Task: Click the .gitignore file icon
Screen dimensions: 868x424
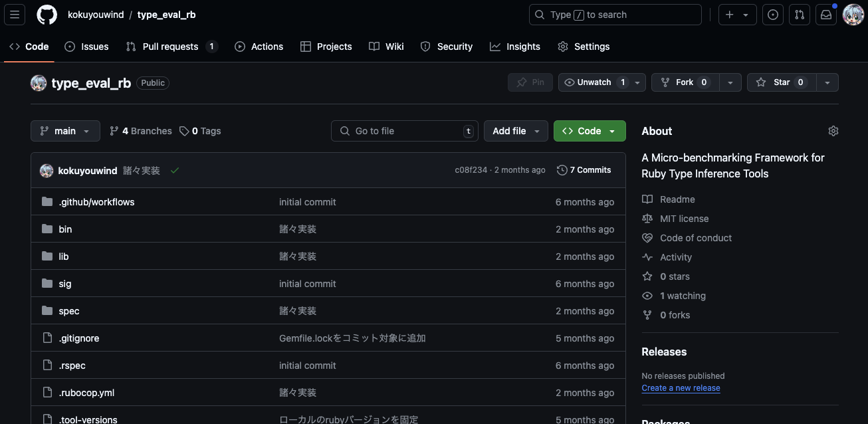Action: (47, 338)
